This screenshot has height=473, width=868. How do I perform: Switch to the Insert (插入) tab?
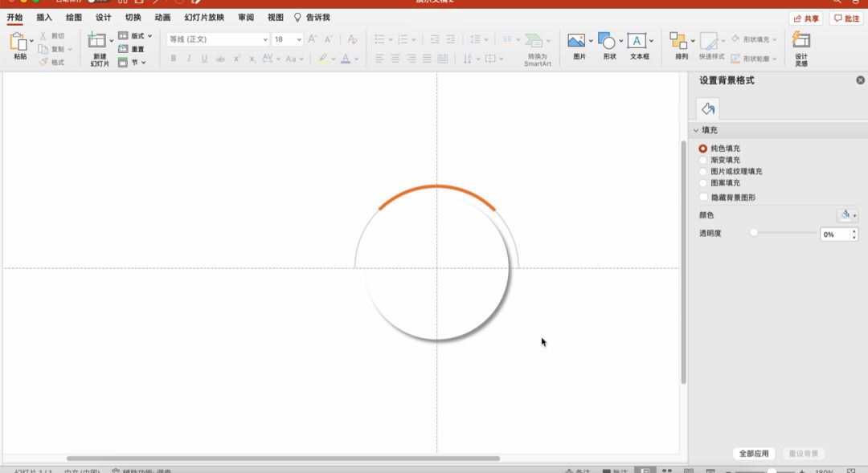(44, 18)
